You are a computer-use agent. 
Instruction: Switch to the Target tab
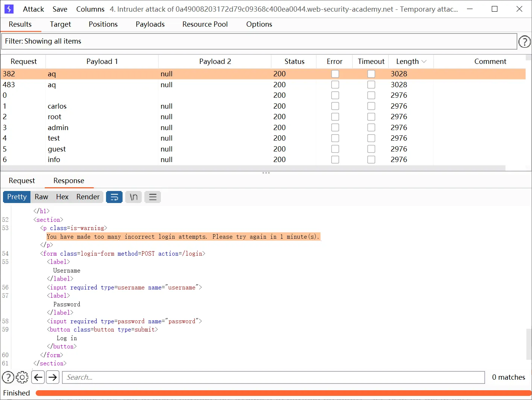[60, 24]
